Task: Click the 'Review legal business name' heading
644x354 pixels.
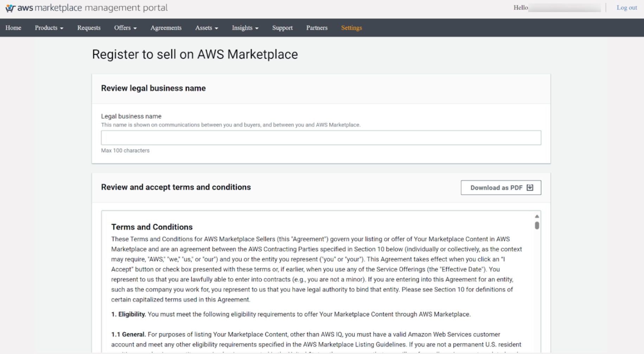Action: point(153,88)
